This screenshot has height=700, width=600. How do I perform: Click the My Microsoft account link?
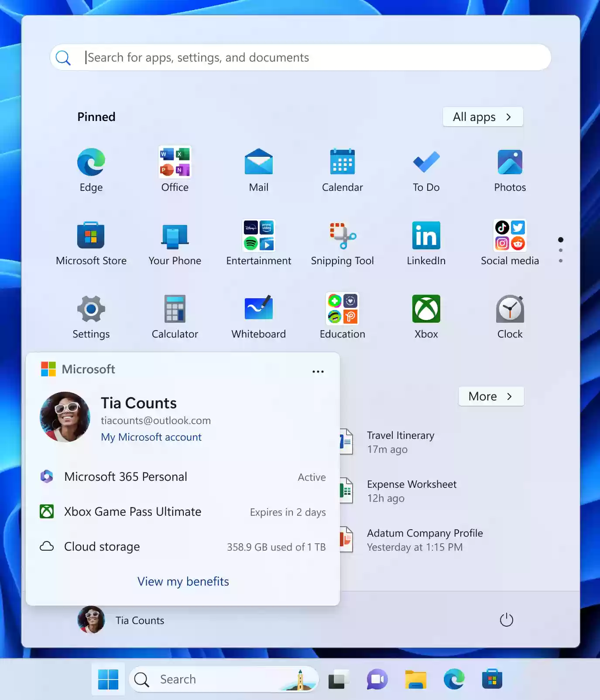coord(151,437)
